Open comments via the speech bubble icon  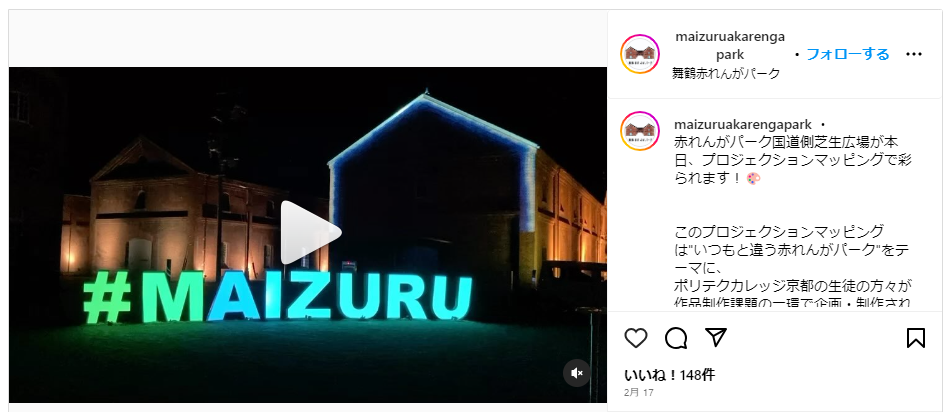point(675,338)
